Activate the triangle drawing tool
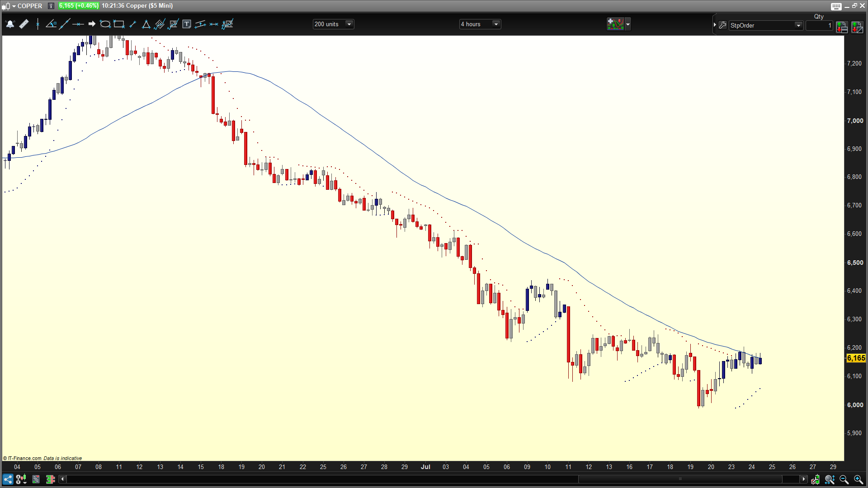868x488 pixels. tap(146, 24)
